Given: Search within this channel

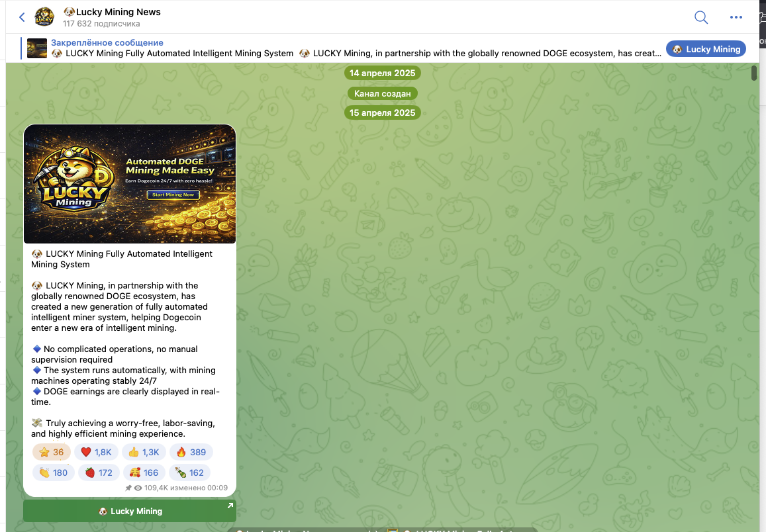Looking at the screenshot, I should pos(701,17).
